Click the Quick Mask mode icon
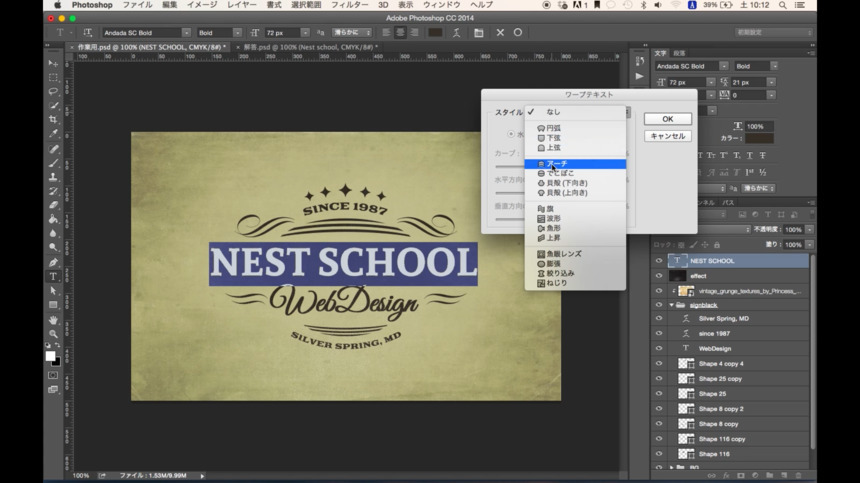Image resolution: width=860 pixels, height=483 pixels. click(x=53, y=376)
